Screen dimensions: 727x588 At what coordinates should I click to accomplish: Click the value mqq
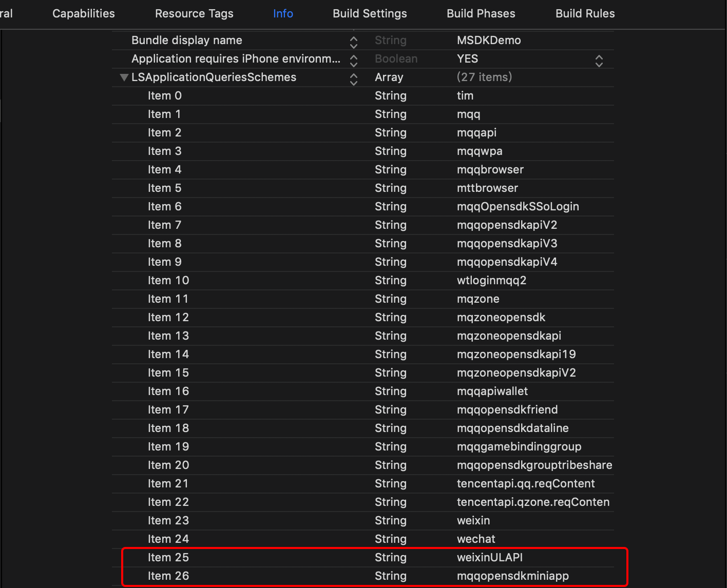point(468,114)
